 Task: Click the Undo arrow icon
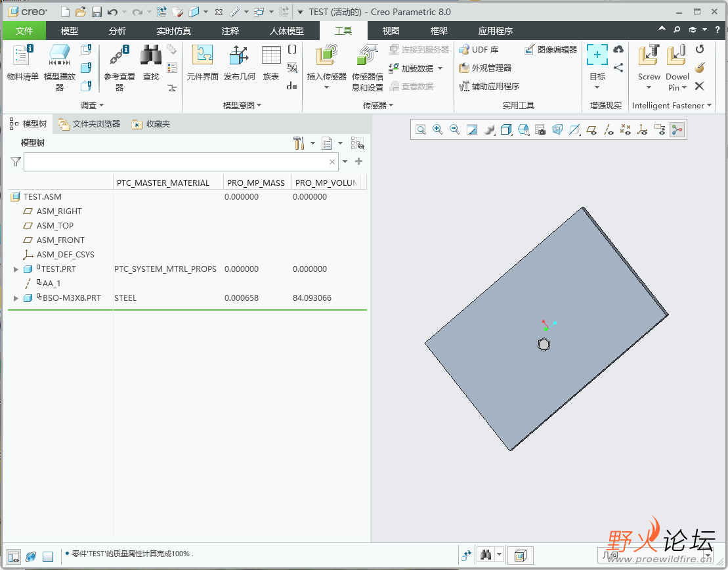click(112, 12)
